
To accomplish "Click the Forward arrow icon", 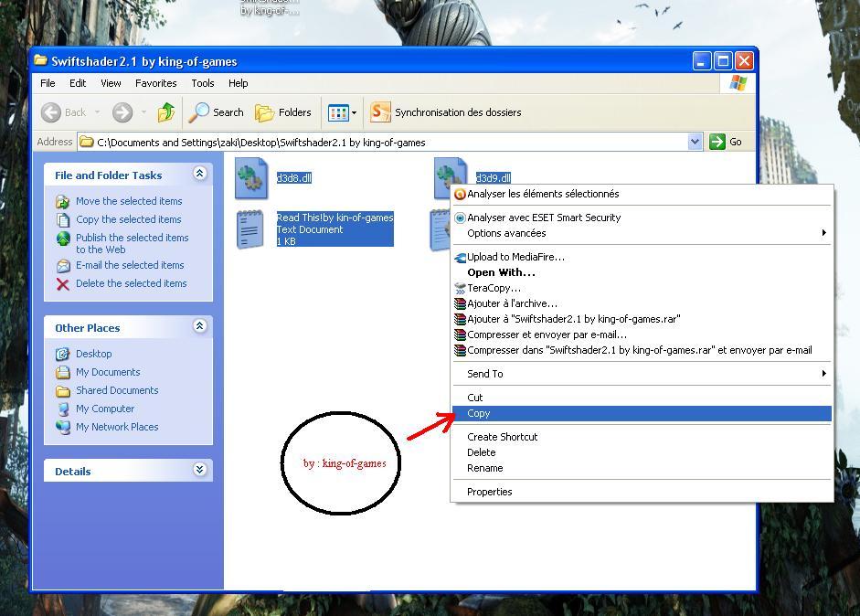I will [122, 112].
